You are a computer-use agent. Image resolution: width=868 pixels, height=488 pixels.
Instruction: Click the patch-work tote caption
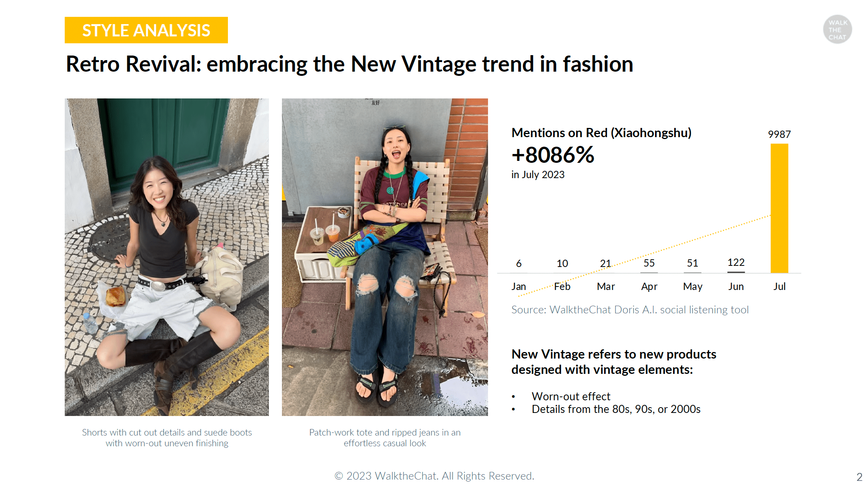coord(385,438)
